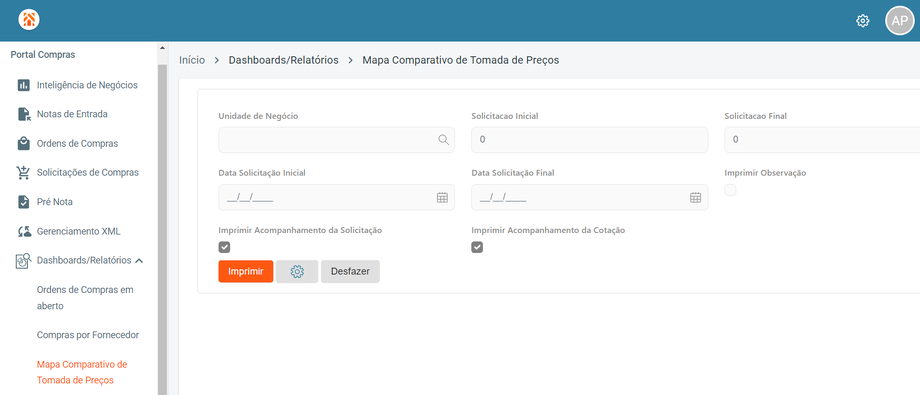Click sidebar scrollbar up arrow
This screenshot has width=920, height=395.
coord(163,48)
